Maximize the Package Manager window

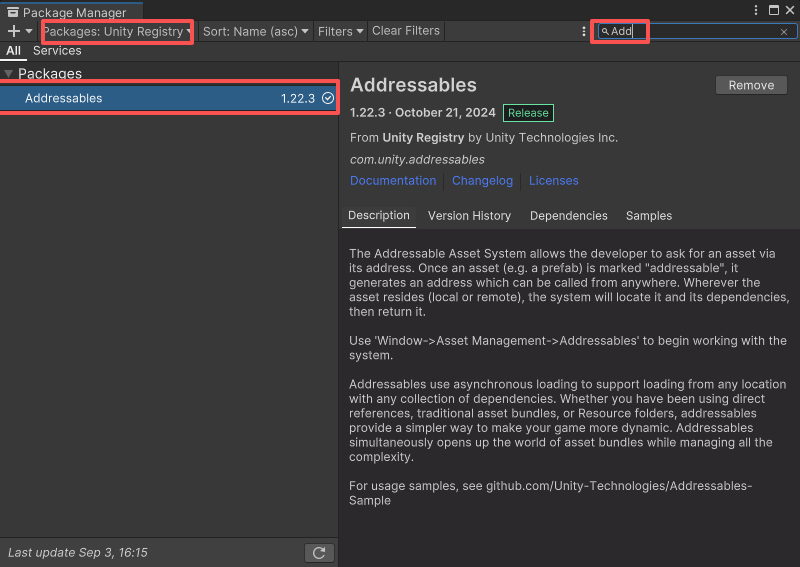point(774,10)
